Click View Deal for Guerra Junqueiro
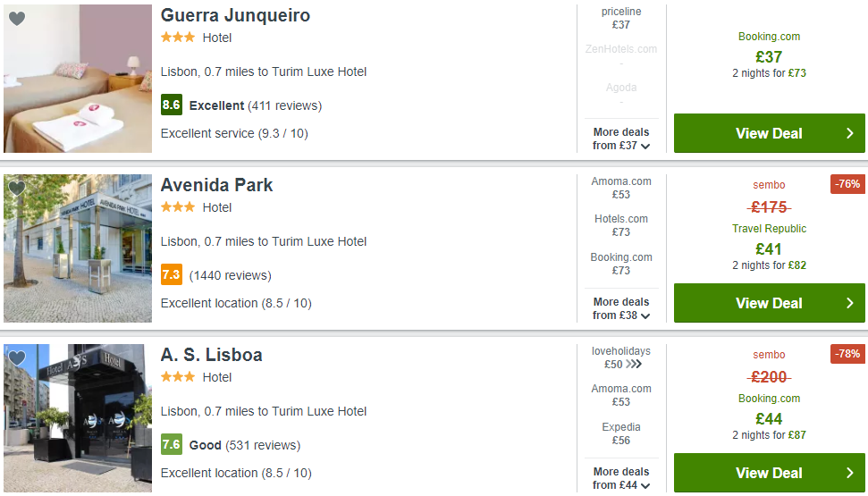The width and height of the screenshot is (868, 496). (x=769, y=133)
